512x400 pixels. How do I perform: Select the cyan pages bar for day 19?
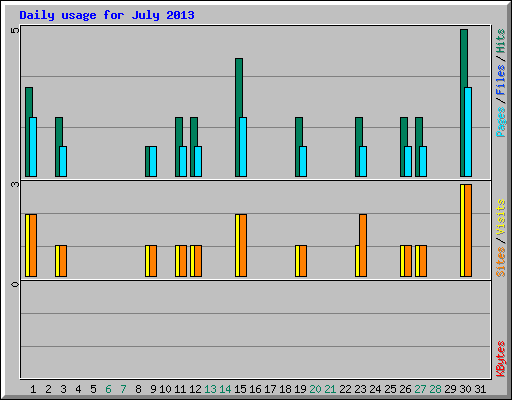[303, 161]
